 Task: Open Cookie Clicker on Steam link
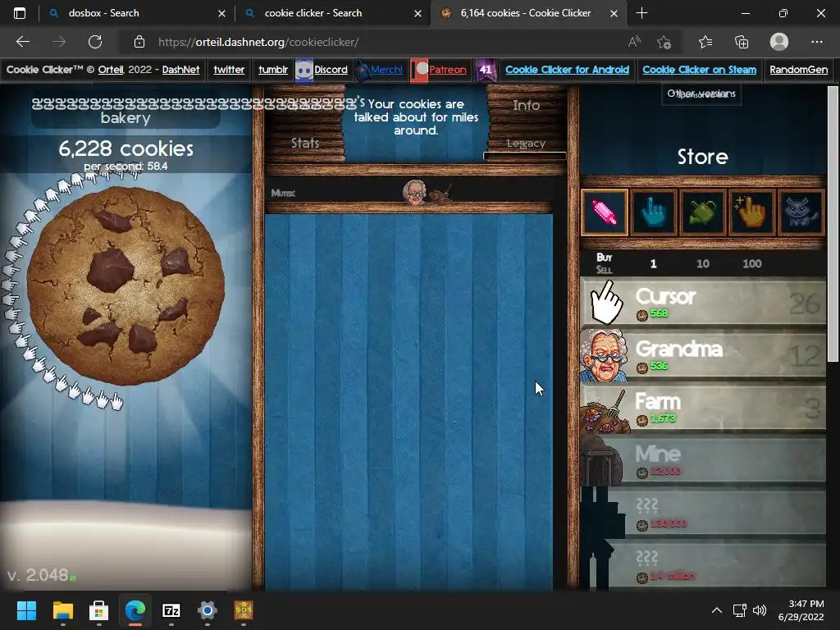699,70
